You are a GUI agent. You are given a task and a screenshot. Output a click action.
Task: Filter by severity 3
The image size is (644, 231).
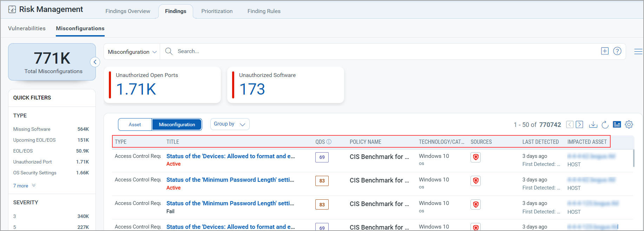coord(51,216)
